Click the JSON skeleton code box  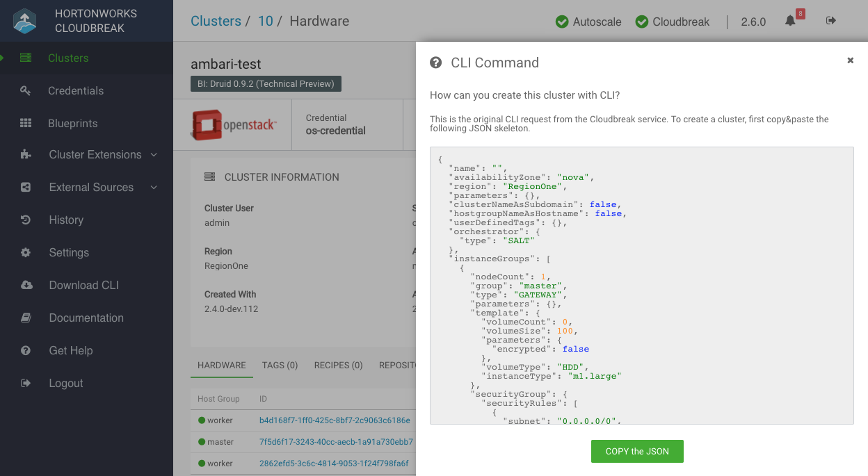click(x=642, y=285)
